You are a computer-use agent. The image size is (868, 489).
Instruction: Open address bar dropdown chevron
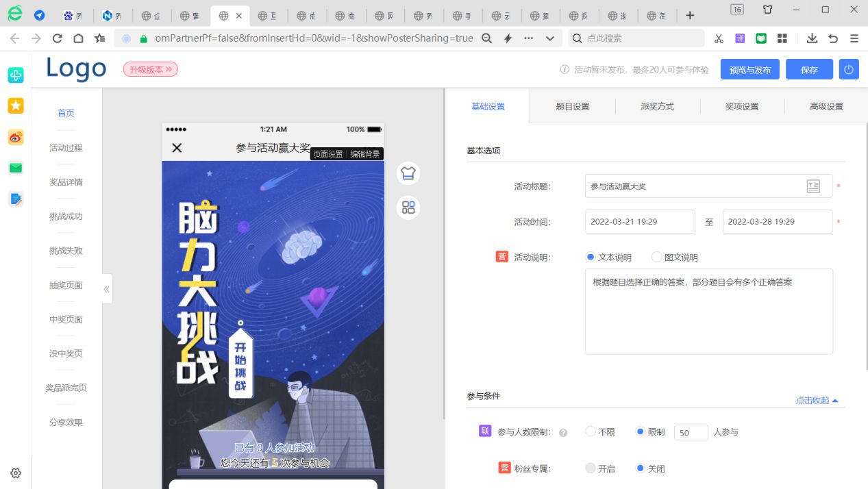click(549, 38)
